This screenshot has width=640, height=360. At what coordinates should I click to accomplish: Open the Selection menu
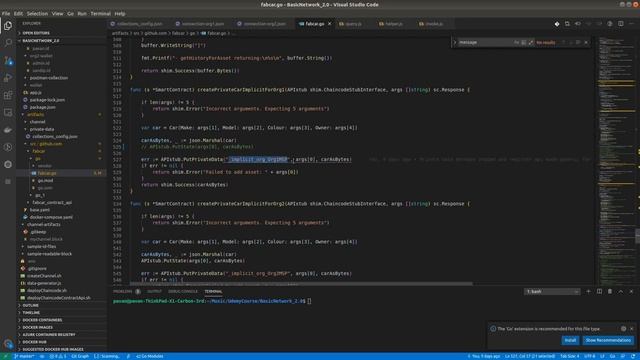37,13
